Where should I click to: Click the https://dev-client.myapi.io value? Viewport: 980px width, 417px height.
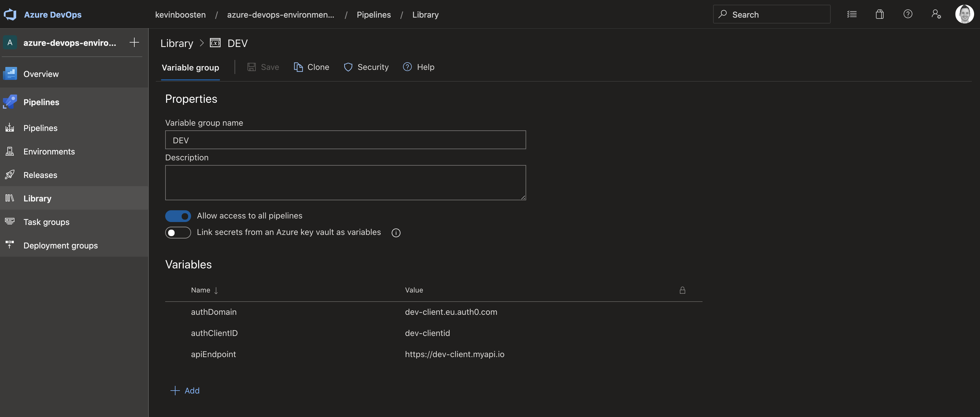tap(455, 354)
